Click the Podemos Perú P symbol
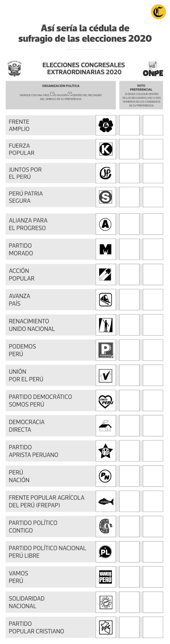 point(106,350)
